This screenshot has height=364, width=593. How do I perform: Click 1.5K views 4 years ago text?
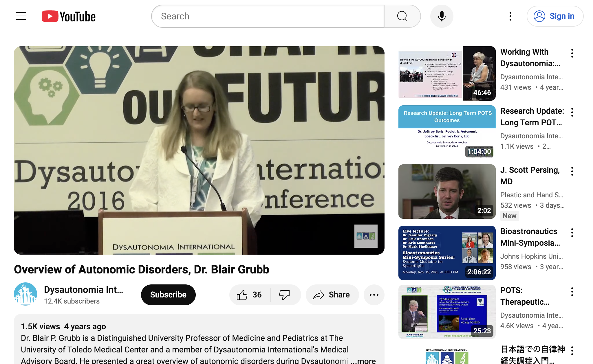point(63,326)
